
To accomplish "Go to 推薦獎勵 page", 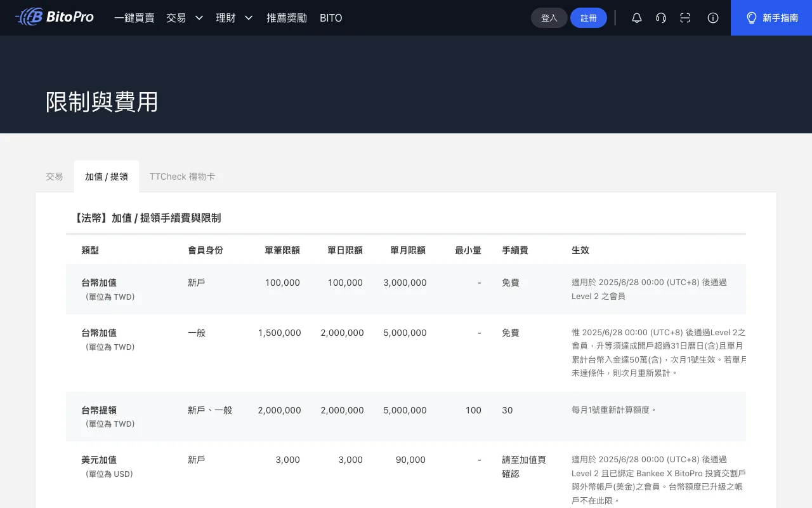I will pyautogui.click(x=287, y=18).
